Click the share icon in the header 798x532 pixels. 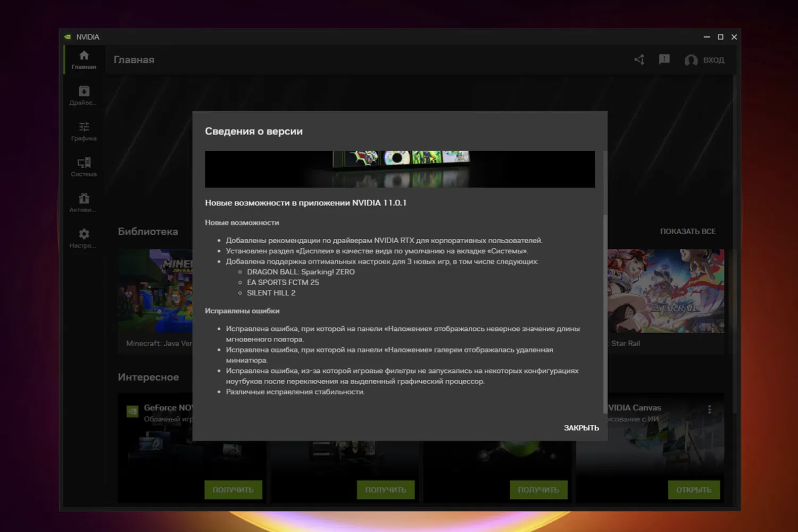pos(639,60)
